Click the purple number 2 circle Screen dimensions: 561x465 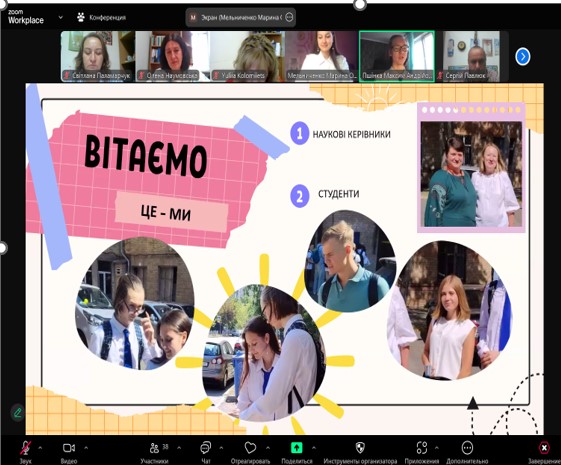(x=299, y=196)
